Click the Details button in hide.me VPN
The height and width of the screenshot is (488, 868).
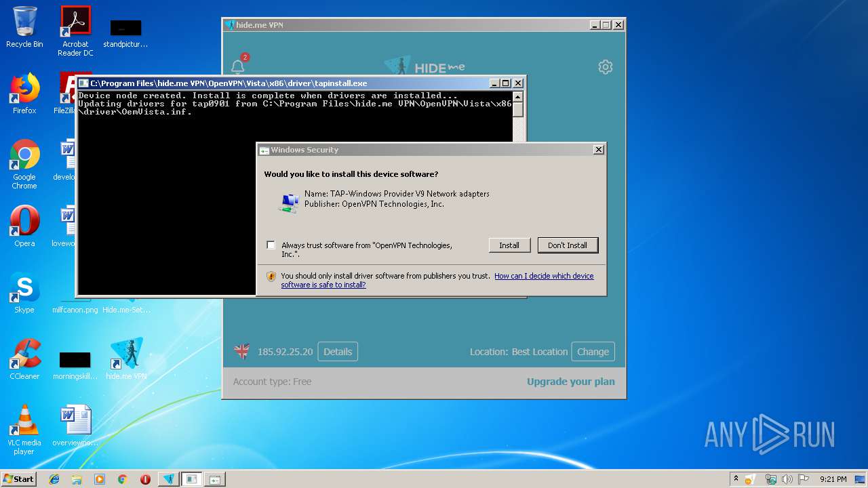coord(338,352)
